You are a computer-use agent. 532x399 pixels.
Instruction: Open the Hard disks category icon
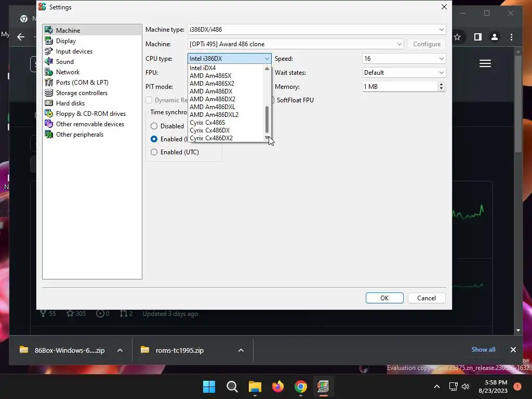pyautogui.click(x=49, y=103)
